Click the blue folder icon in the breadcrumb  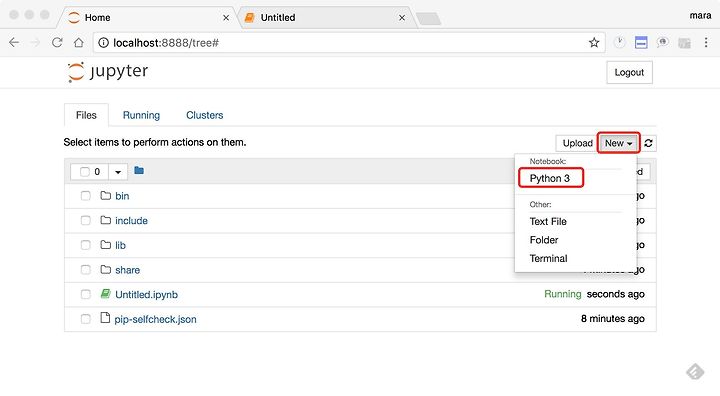pos(139,171)
